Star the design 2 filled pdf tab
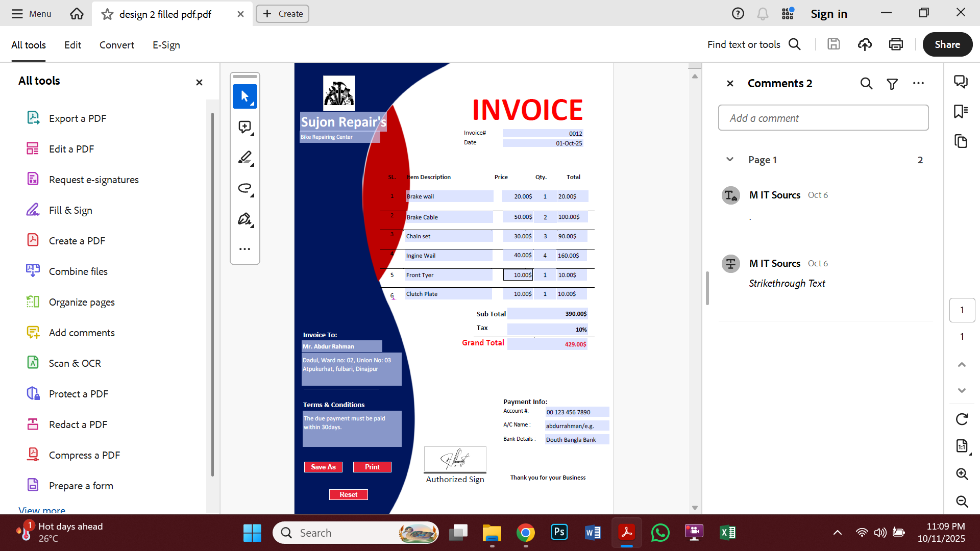 pos(107,14)
